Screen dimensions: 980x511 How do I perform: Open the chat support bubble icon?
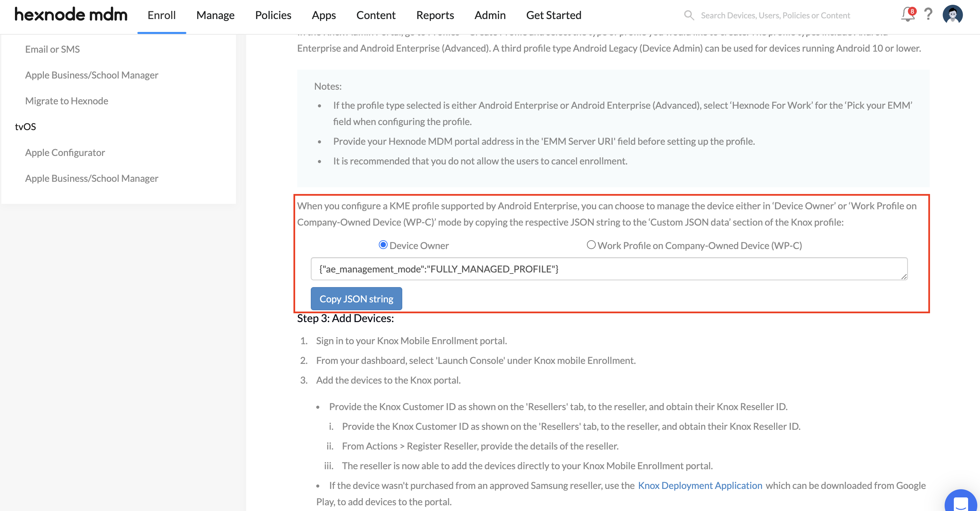tap(961, 501)
